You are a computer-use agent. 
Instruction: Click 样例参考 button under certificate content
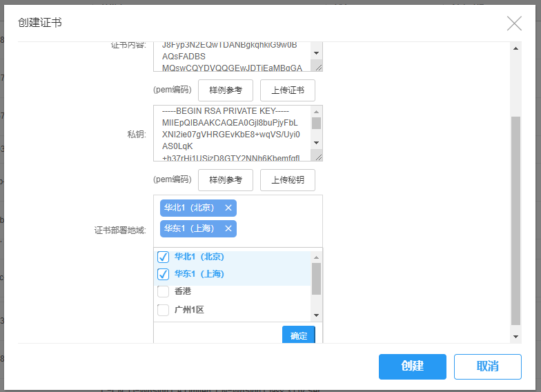click(226, 90)
